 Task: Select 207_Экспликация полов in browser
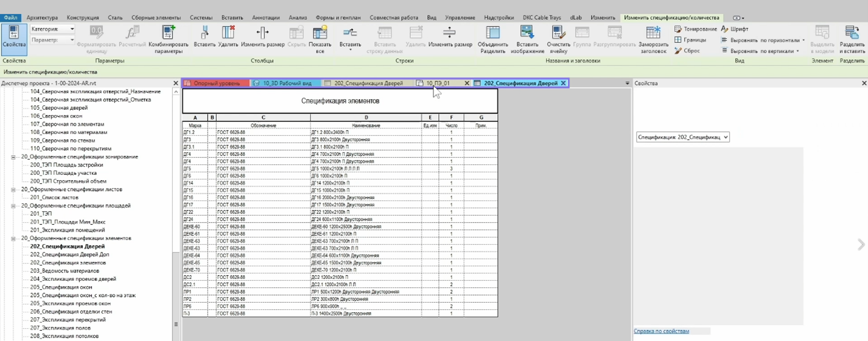[x=60, y=328]
